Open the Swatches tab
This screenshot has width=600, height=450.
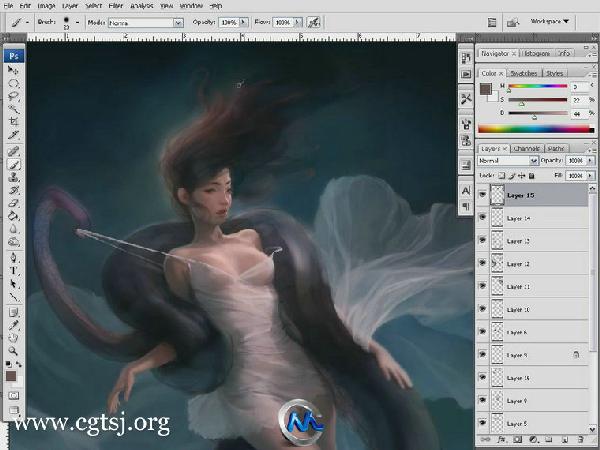pyautogui.click(x=525, y=73)
